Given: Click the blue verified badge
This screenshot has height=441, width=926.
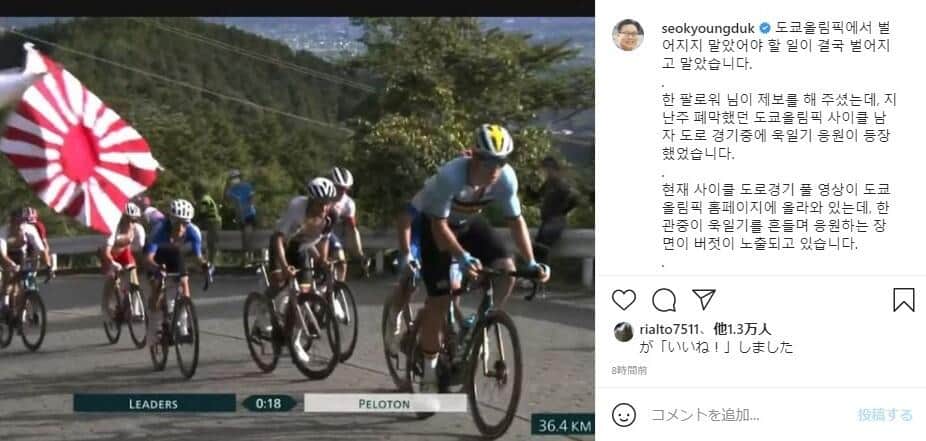Looking at the screenshot, I should click(x=764, y=28).
